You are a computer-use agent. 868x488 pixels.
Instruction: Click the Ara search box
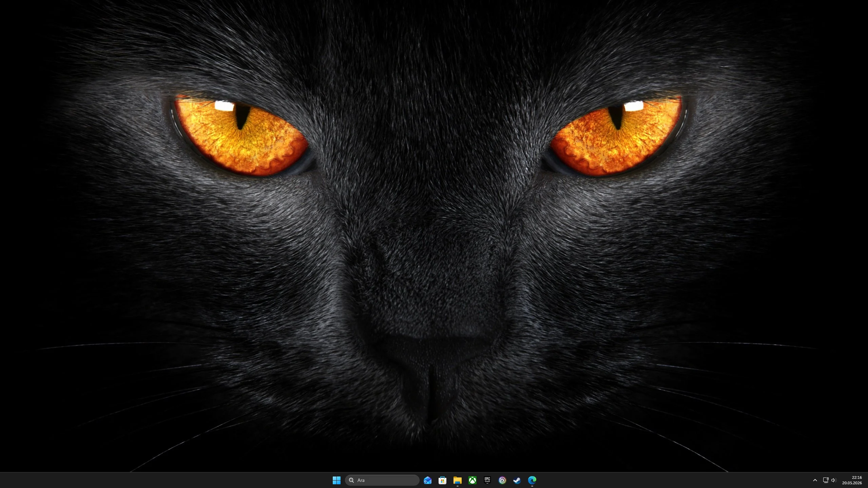pyautogui.click(x=382, y=480)
